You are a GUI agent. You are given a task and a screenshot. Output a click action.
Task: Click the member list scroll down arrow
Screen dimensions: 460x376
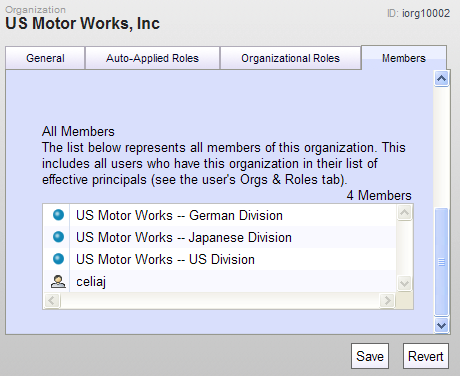(x=404, y=284)
